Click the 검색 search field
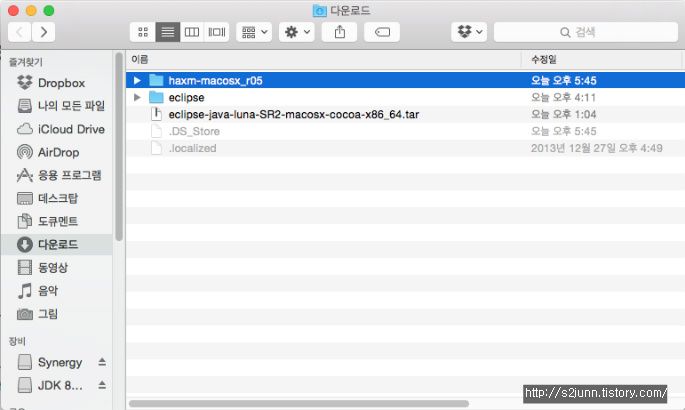685x410 pixels. click(x=586, y=32)
